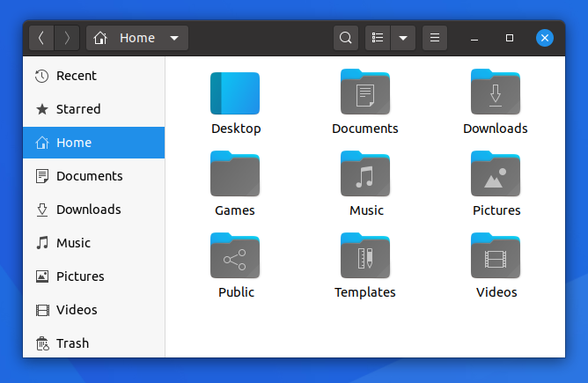Select the Music folder icon in grid
Image resolution: width=588 pixels, height=383 pixels.
(x=365, y=174)
